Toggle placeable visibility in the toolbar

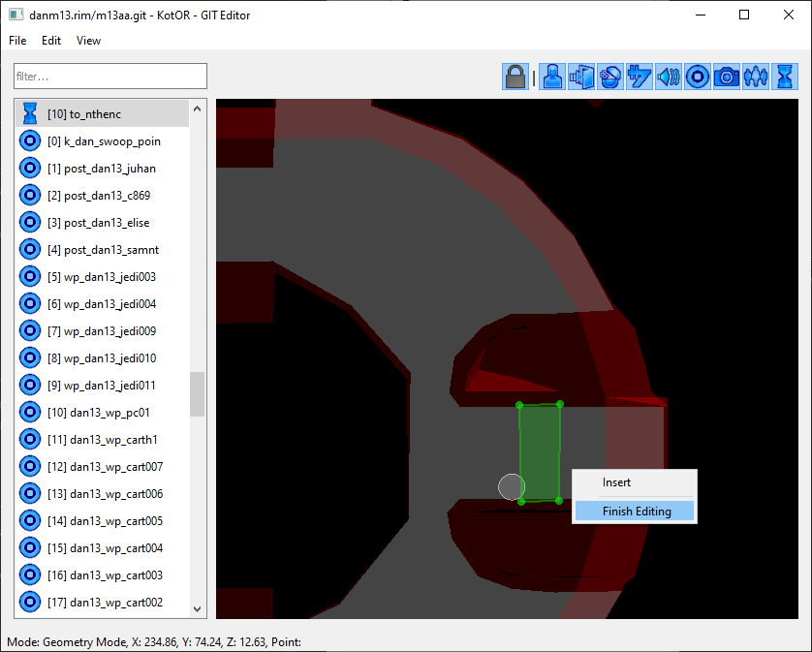click(x=610, y=77)
